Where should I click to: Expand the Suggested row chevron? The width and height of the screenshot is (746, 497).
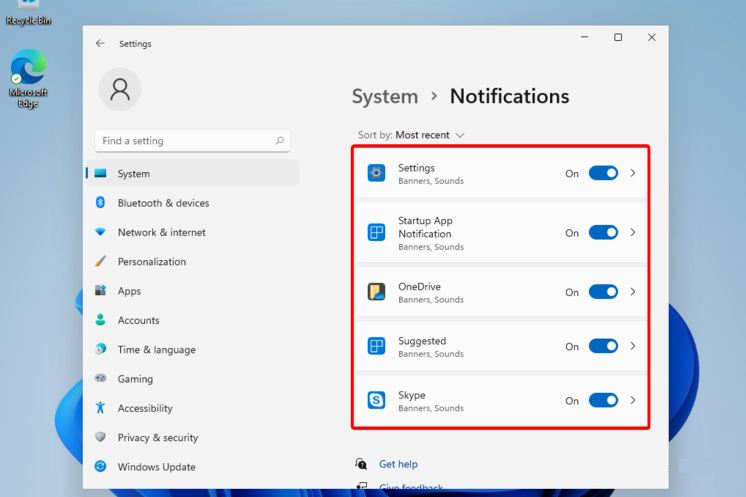pyautogui.click(x=633, y=346)
